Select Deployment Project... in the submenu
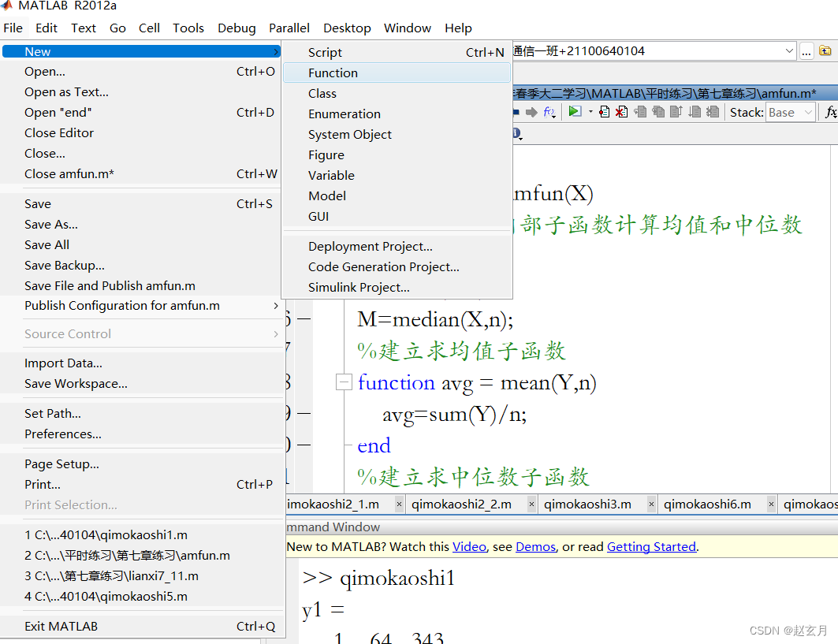This screenshot has height=644, width=838. coord(397,247)
